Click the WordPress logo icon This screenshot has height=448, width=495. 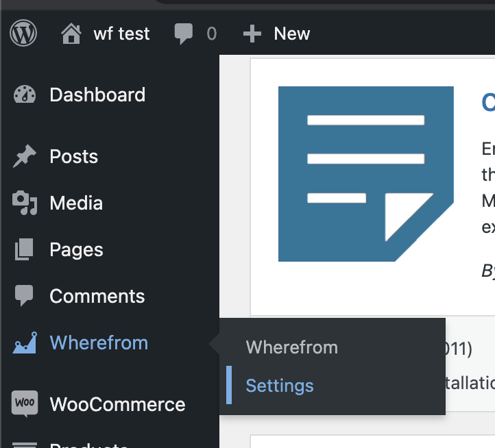click(24, 34)
